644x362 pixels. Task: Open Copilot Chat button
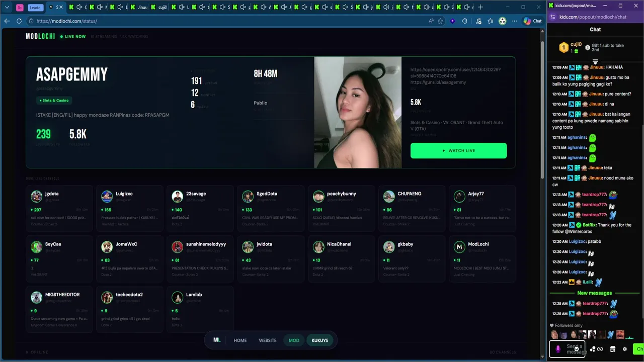point(532,21)
